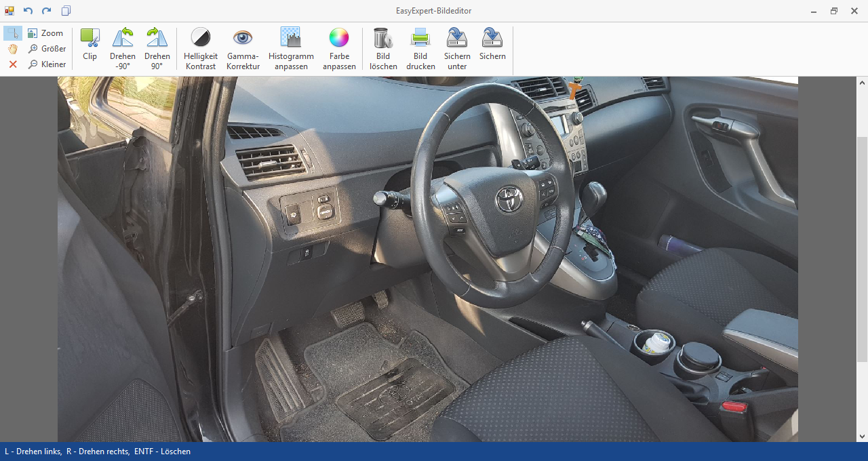Restore down the Bildeditor window
This screenshot has width=868, height=461.
click(834, 11)
